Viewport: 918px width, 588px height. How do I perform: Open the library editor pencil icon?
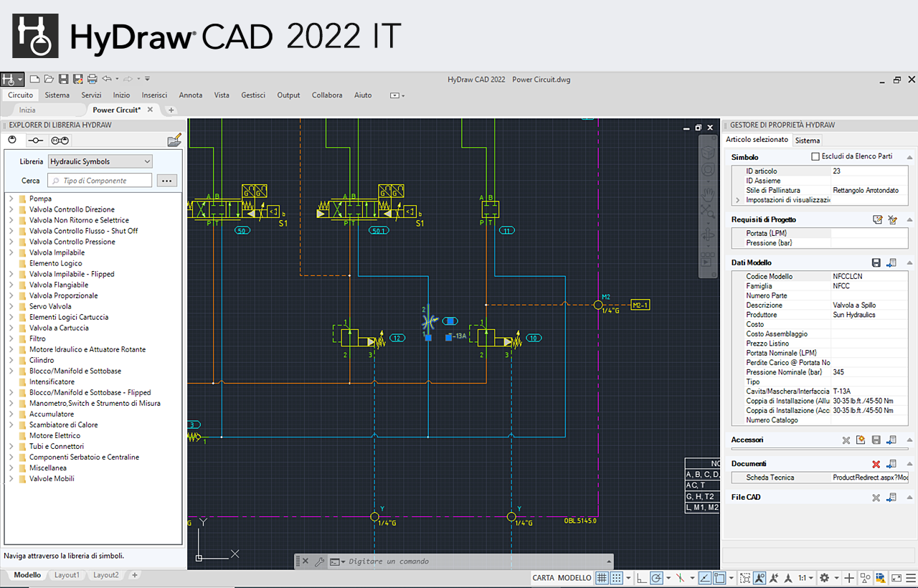click(x=174, y=141)
